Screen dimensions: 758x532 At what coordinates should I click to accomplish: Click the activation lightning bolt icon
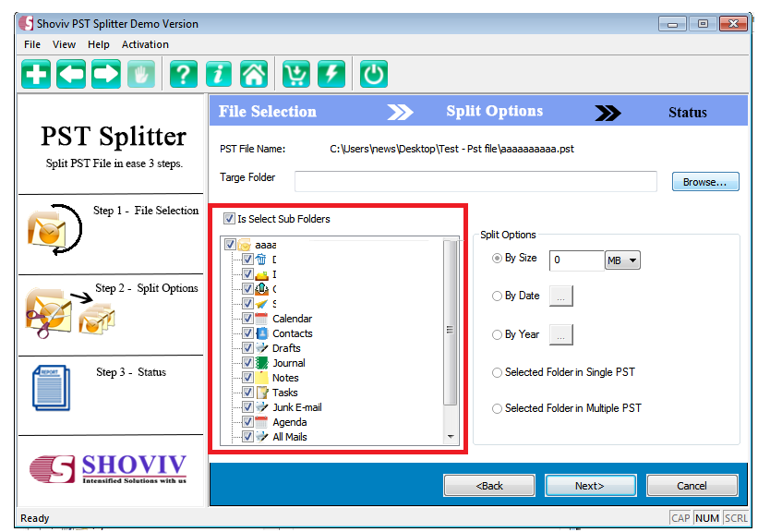tap(332, 73)
